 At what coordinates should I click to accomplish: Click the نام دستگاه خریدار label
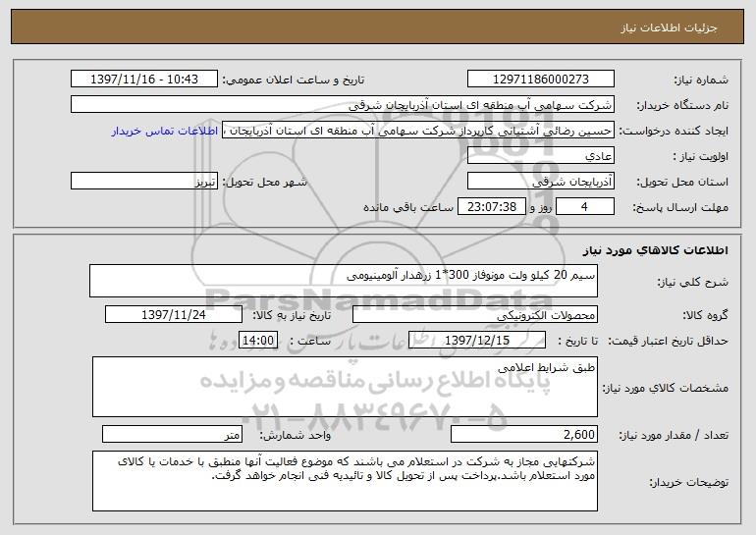pyautogui.click(x=682, y=105)
